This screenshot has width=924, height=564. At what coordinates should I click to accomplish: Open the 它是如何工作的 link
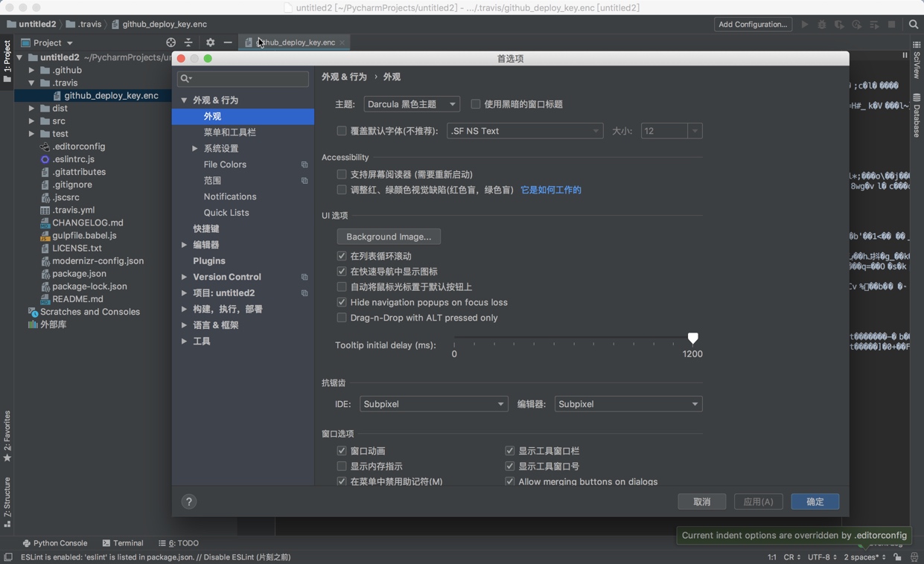pos(551,190)
